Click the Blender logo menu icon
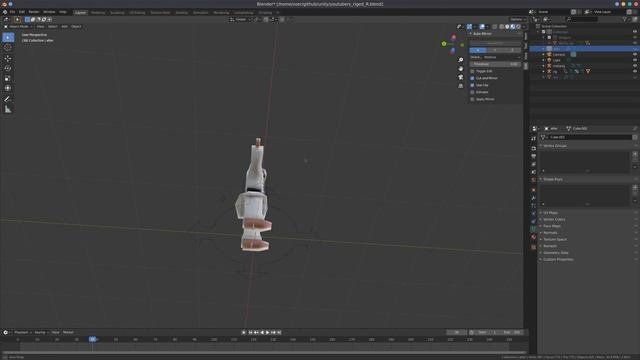 (x=5, y=12)
